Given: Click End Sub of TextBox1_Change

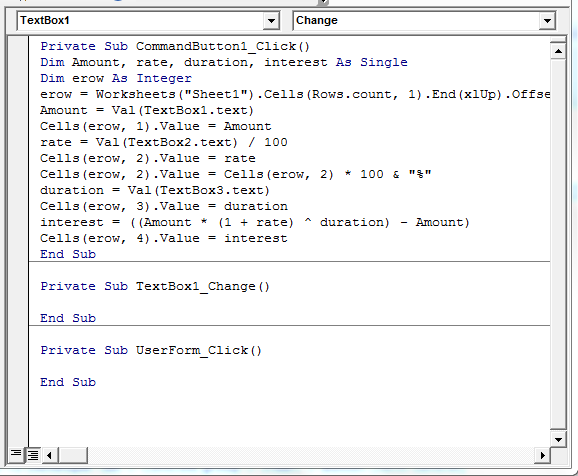Looking at the screenshot, I should [68, 318].
